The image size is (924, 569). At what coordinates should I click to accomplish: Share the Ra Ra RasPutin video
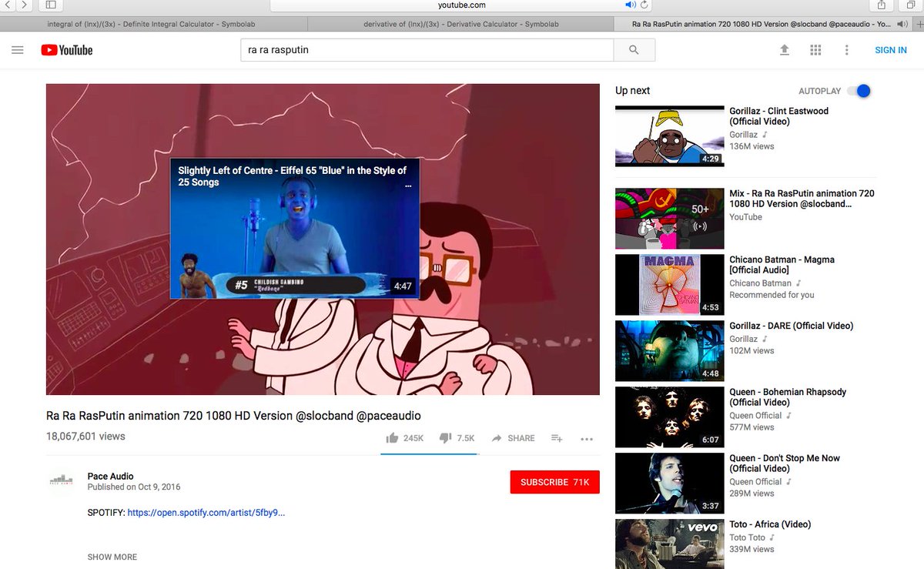[513, 438]
